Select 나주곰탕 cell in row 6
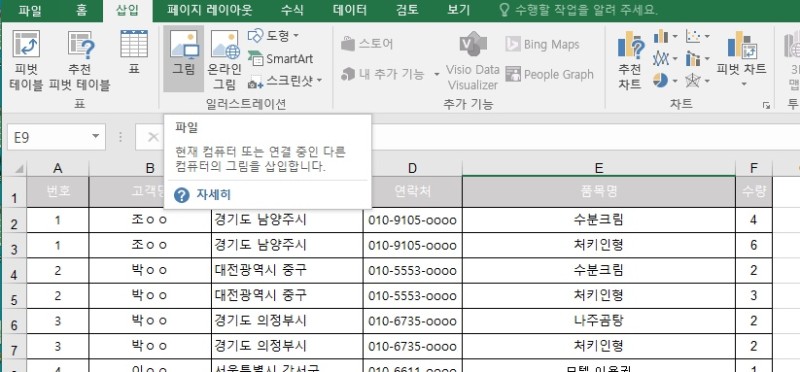The height and width of the screenshot is (372, 800). (598, 321)
